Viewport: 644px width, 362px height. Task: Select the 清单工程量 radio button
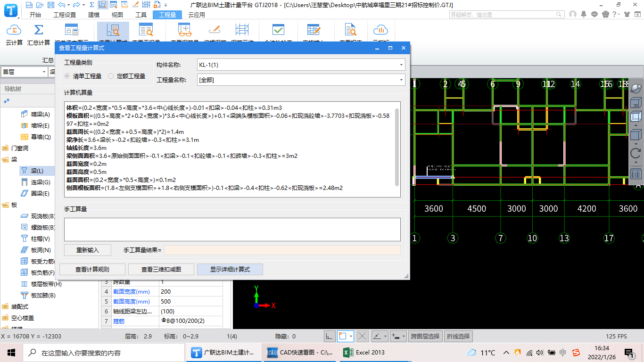[x=67, y=76]
